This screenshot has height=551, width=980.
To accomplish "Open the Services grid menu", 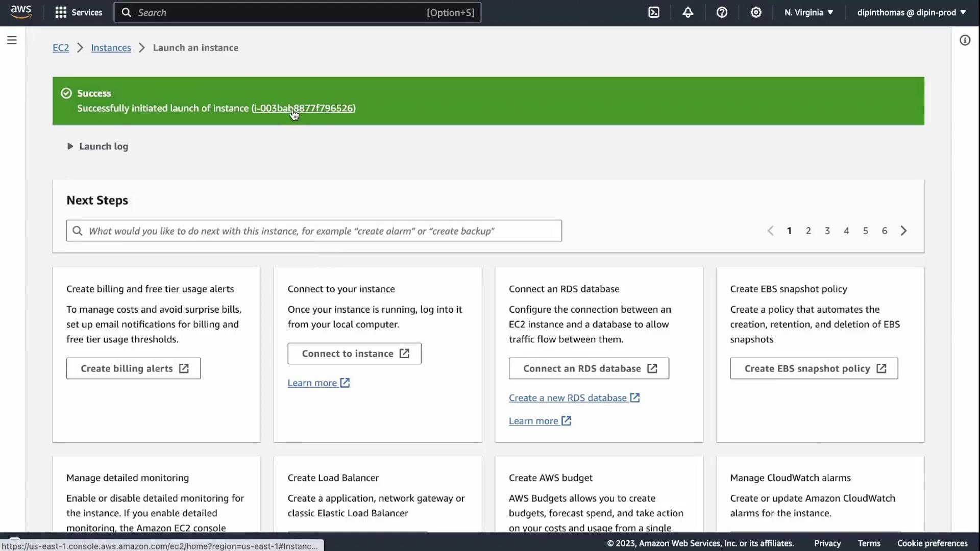I will click(x=79, y=12).
